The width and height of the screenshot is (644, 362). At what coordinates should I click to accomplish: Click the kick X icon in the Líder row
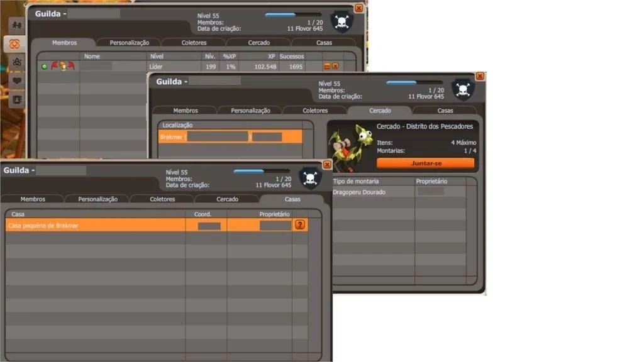coord(336,66)
